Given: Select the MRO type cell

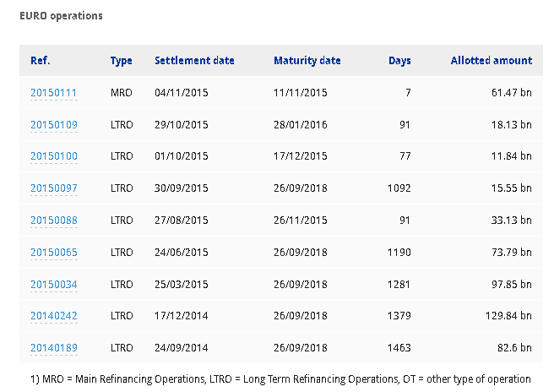Looking at the screenshot, I should click(121, 93).
